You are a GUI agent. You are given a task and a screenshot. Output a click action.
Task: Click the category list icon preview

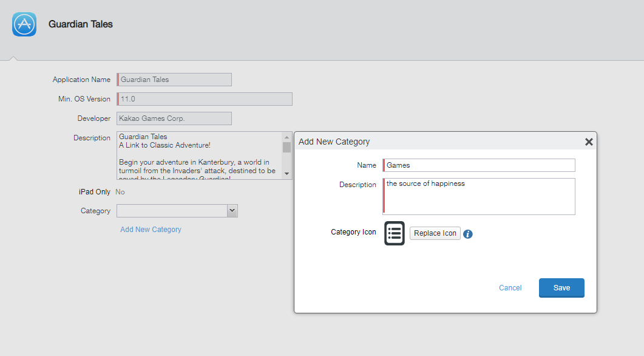pos(395,233)
